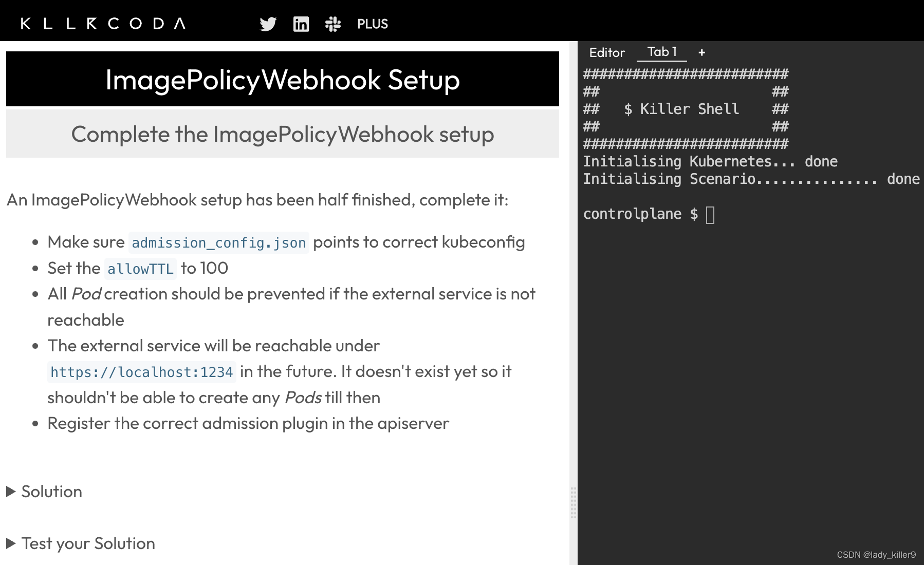Click the terminal prompt cursor
The image size is (924, 565).
pyautogui.click(x=710, y=215)
